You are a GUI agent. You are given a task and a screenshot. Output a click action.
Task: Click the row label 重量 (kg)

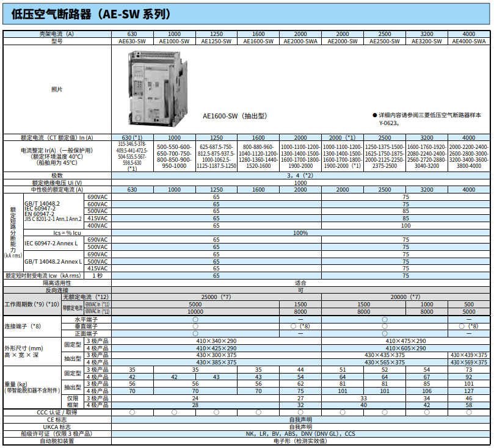(x=16, y=385)
